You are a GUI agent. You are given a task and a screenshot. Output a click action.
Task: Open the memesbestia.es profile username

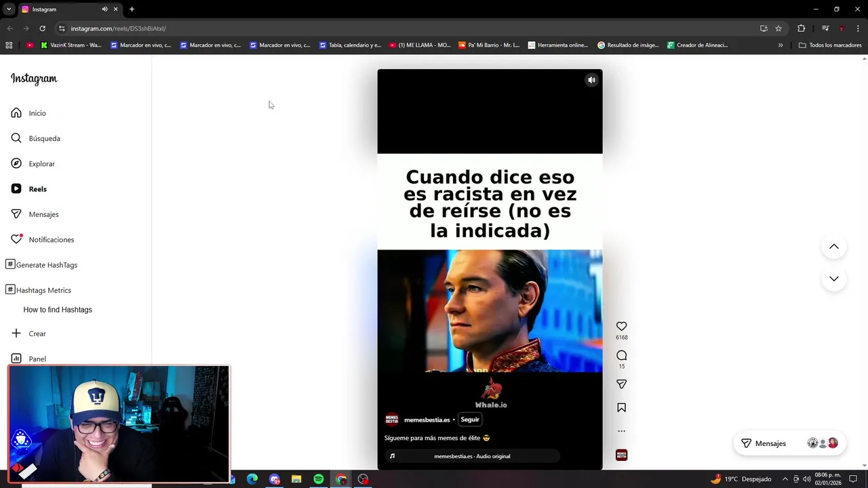427,420
